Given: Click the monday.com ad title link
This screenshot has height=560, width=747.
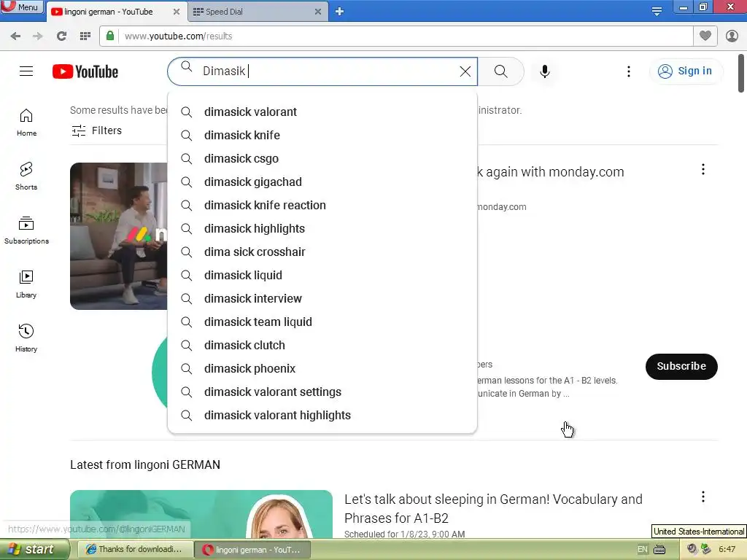Looking at the screenshot, I should pyautogui.click(x=550, y=172).
